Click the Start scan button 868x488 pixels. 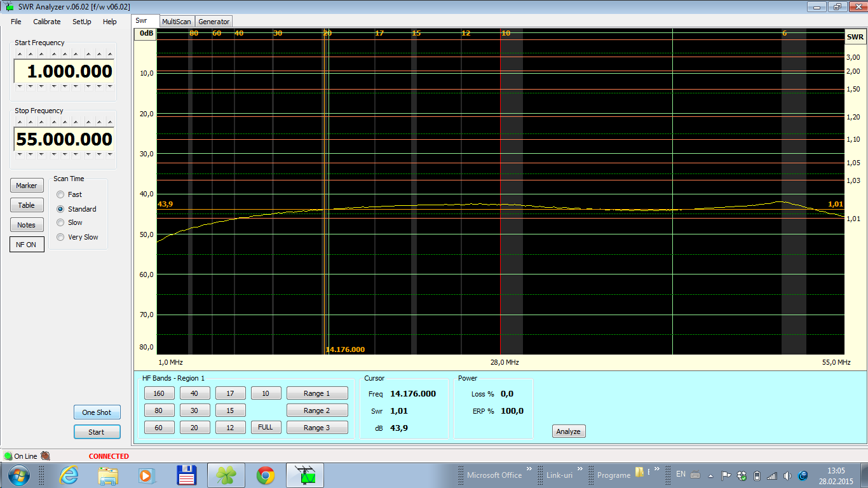tap(97, 432)
